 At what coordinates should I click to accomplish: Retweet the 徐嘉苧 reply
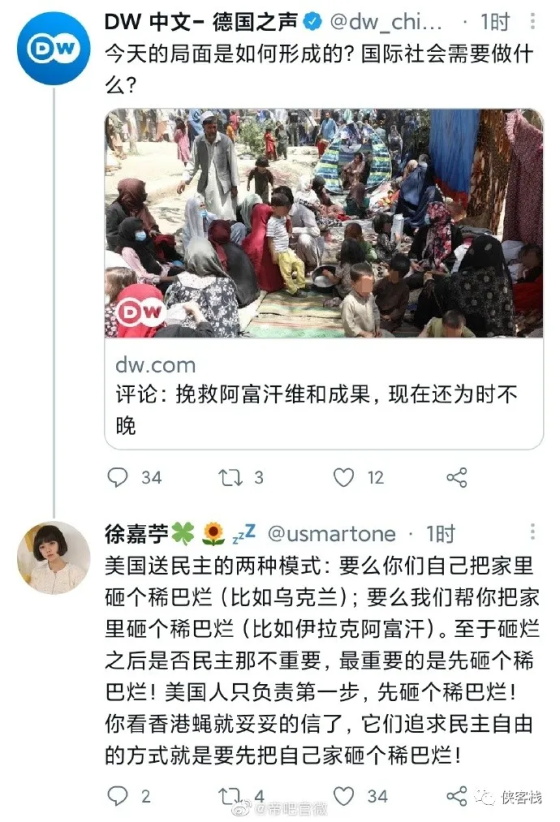(230, 796)
